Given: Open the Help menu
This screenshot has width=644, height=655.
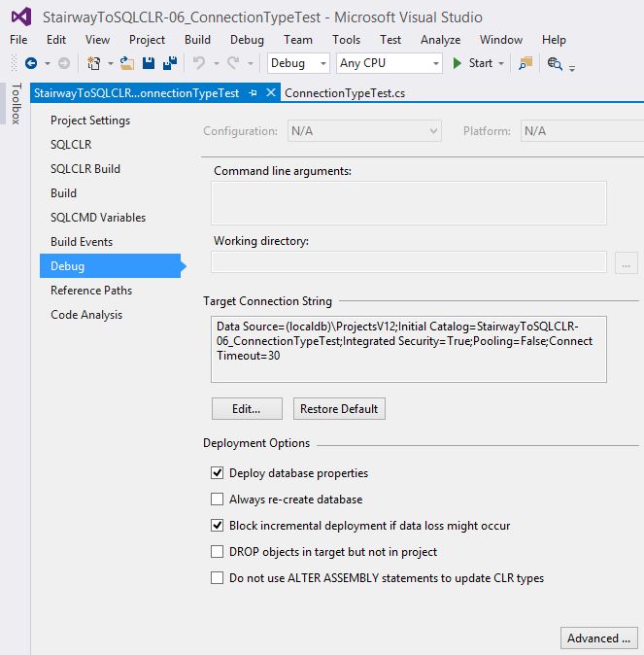Looking at the screenshot, I should (x=554, y=40).
